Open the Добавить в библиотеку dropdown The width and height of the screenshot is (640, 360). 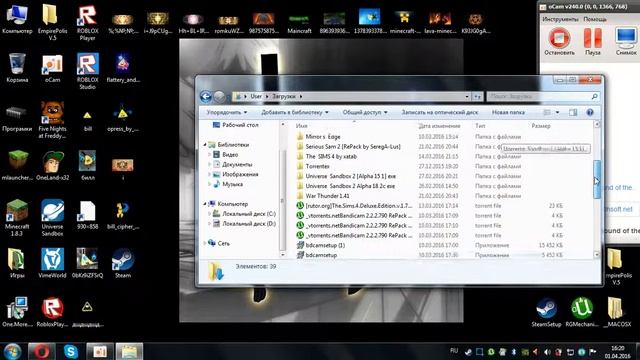[295, 112]
